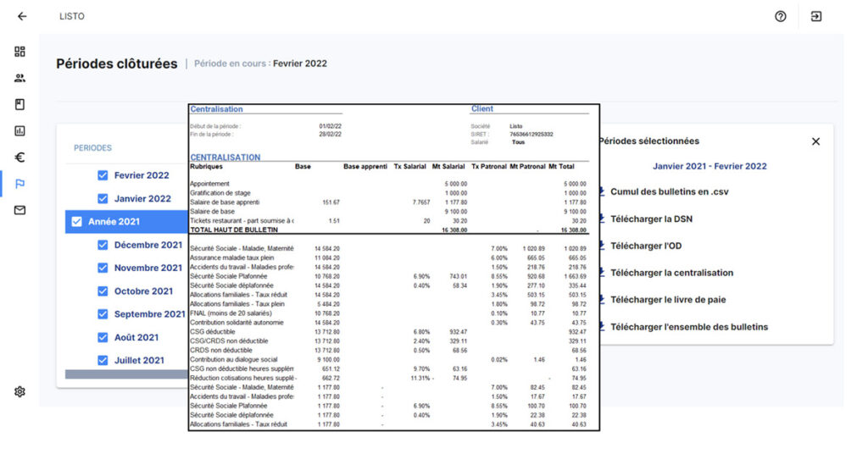
Task: Toggle the Année 2021 group checkbox
Action: coord(77,222)
